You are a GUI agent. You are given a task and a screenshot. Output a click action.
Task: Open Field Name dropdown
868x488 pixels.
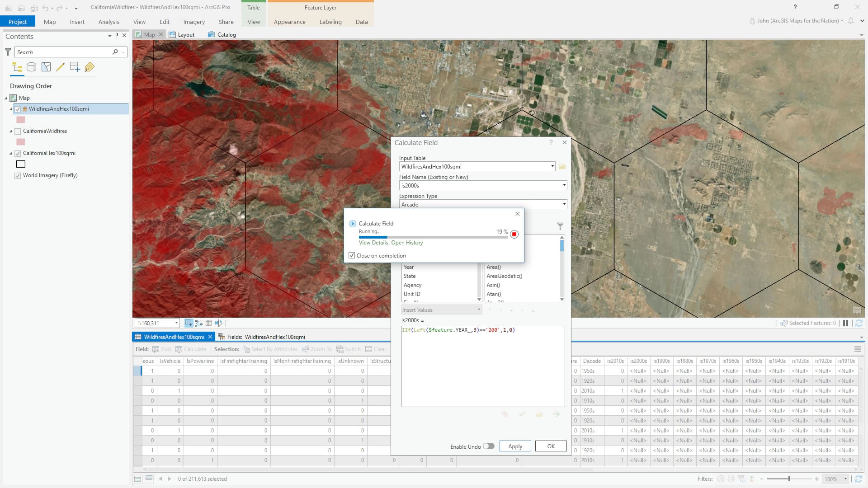coord(564,186)
